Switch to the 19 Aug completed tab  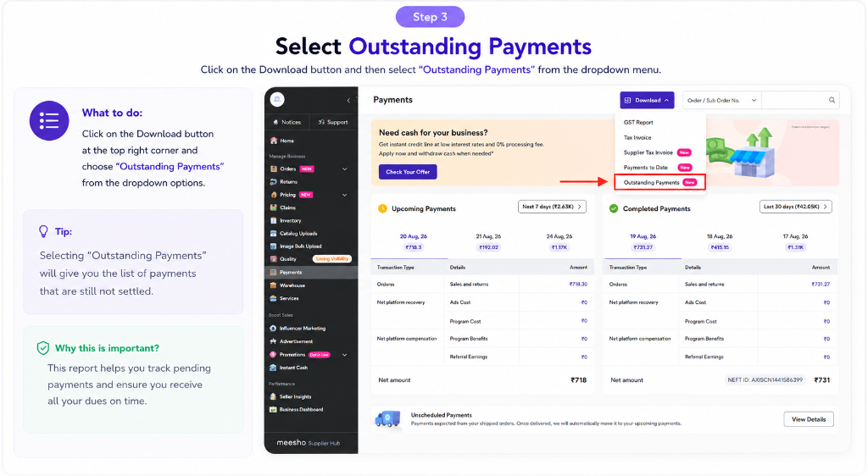pyautogui.click(x=643, y=241)
